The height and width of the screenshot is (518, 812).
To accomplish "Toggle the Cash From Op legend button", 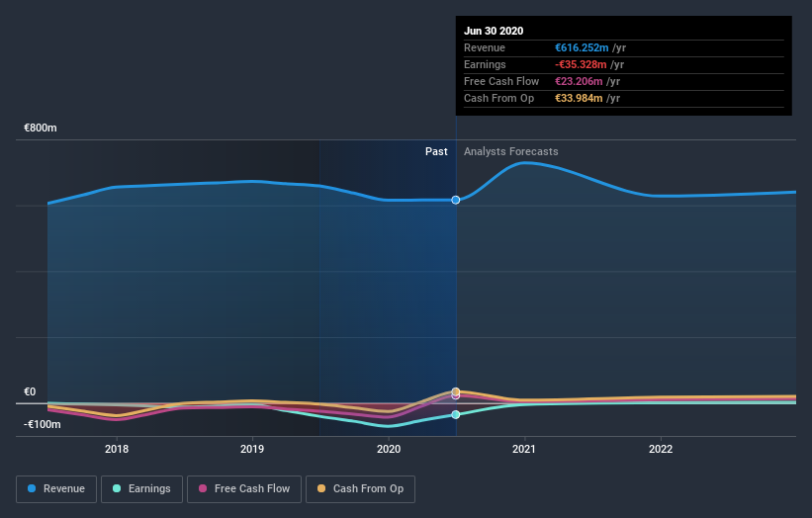I will [x=360, y=489].
